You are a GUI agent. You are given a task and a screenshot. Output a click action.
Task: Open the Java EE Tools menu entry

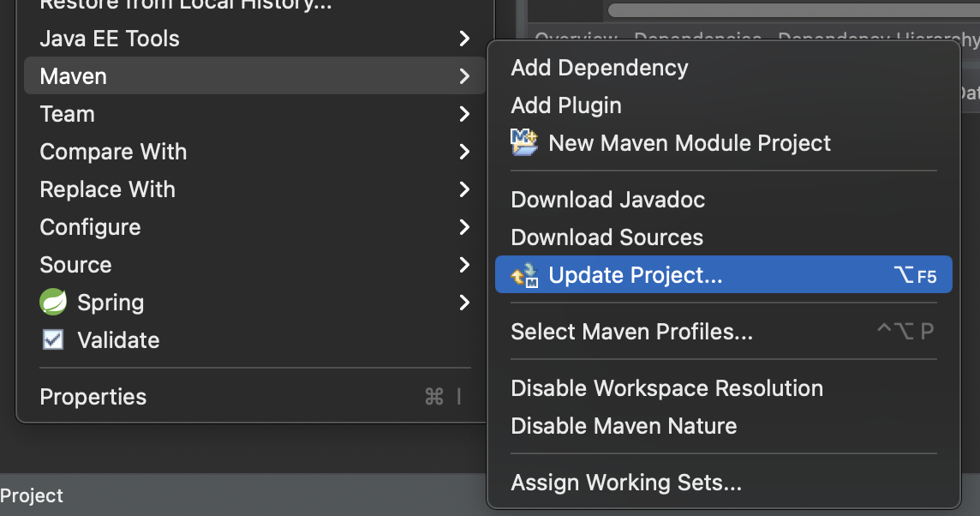pyautogui.click(x=255, y=39)
